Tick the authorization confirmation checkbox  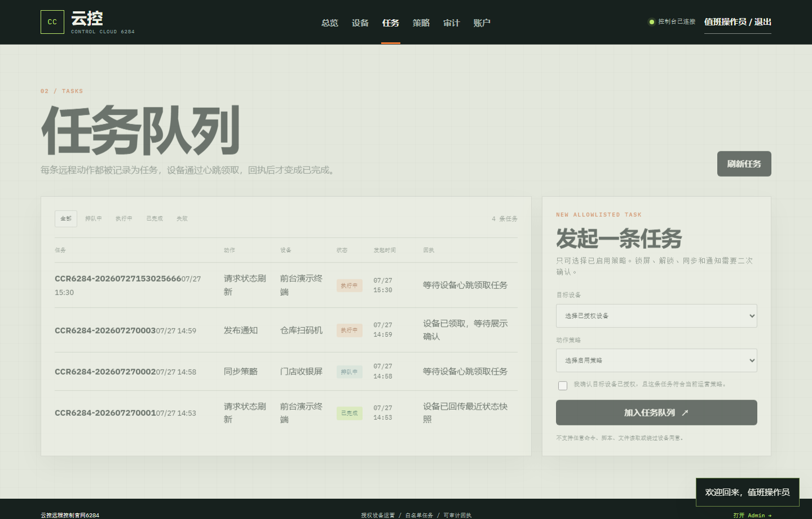click(x=563, y=385)
